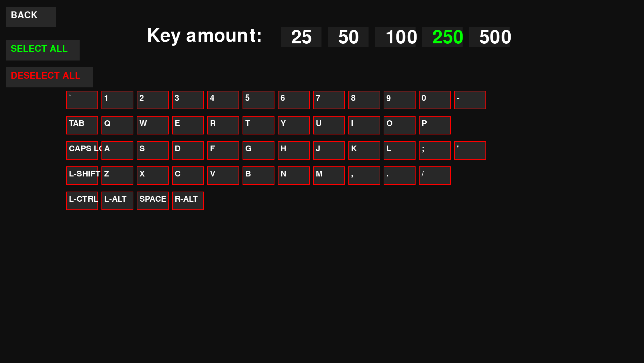644x363 pixels.
Task: Toggle the Q key
Action: coord(117,125)
